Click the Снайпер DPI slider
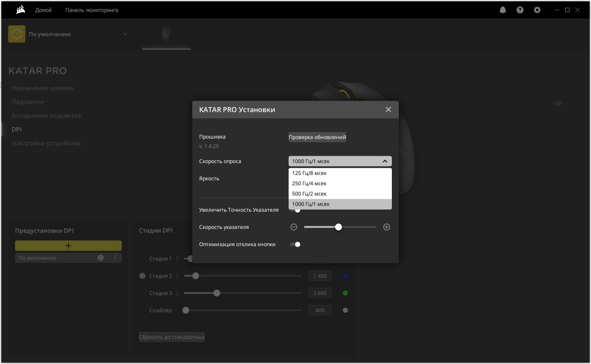The height and width of the screenshot is (364, 591). [x=243, y=310]
